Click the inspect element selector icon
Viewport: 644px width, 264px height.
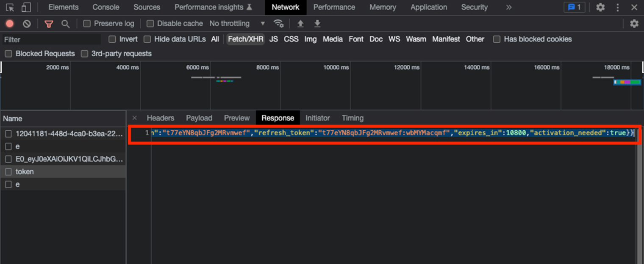pos(10,7)
